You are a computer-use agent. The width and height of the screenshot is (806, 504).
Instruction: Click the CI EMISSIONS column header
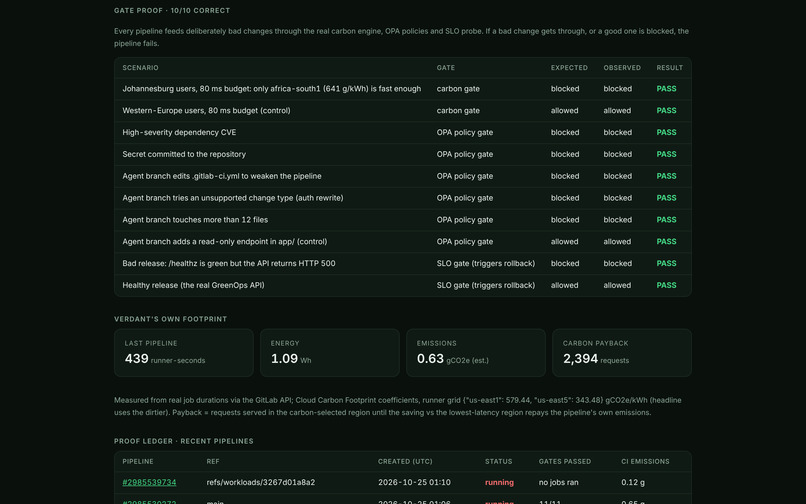[x=645, y=462]
